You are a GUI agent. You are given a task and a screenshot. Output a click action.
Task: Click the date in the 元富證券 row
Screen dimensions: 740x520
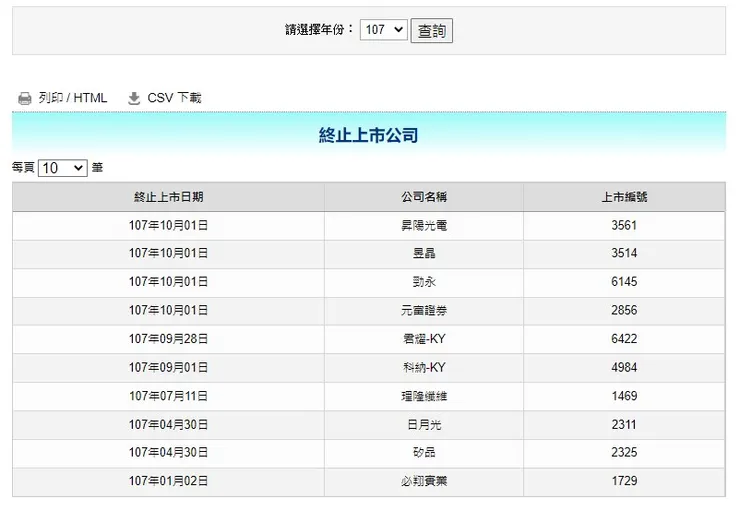[168, 310]
